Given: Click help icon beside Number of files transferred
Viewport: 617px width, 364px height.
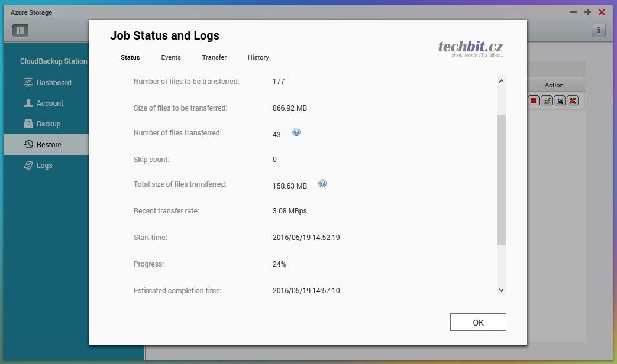Looking at the screenshot, I should pyautogui.click(x=296, y=132).
